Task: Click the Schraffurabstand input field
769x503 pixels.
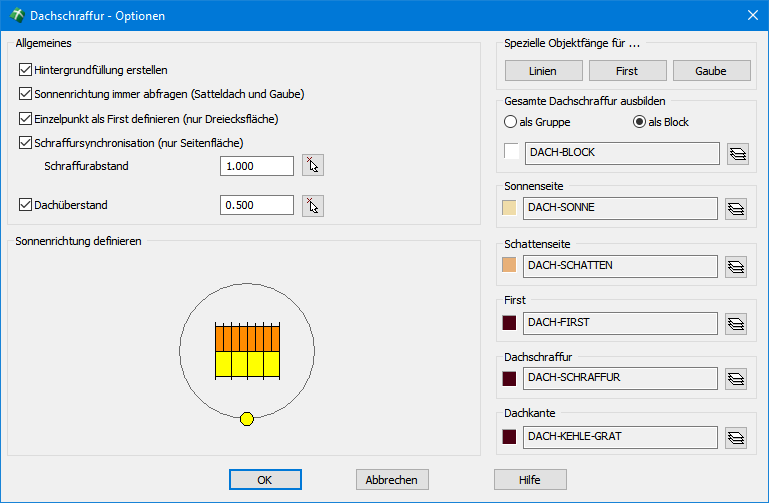Action: point(257,166)
